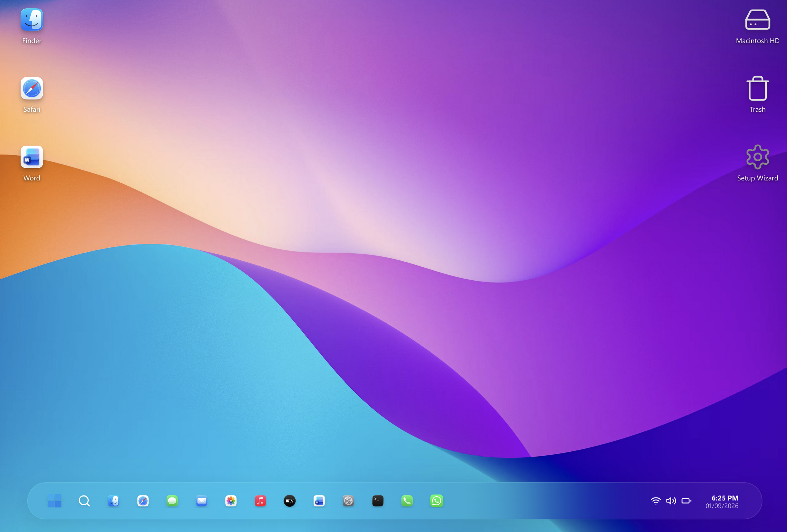Launch the Setup Wizard desktop shortcut

[757, 157]
